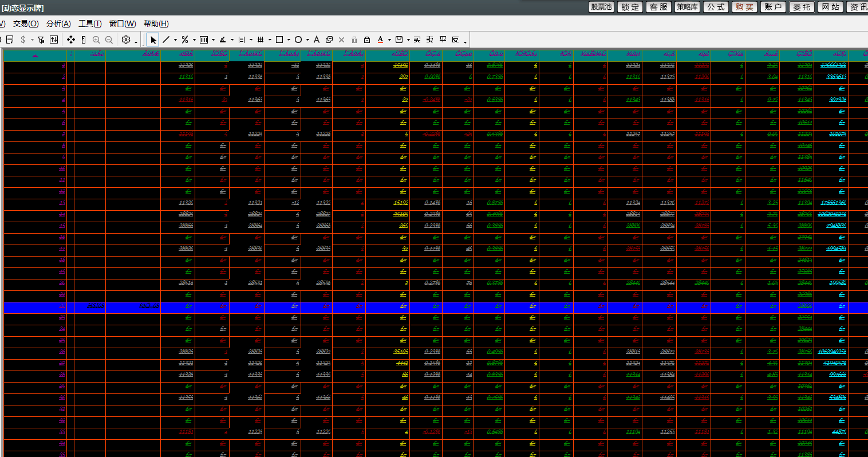Open the grid tool dropdown arrow

coord(270,40)
